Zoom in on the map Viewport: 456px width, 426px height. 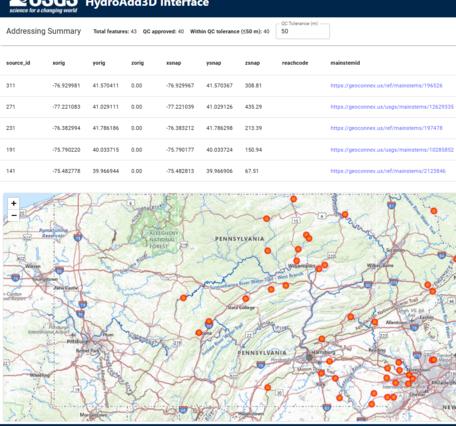14,203
